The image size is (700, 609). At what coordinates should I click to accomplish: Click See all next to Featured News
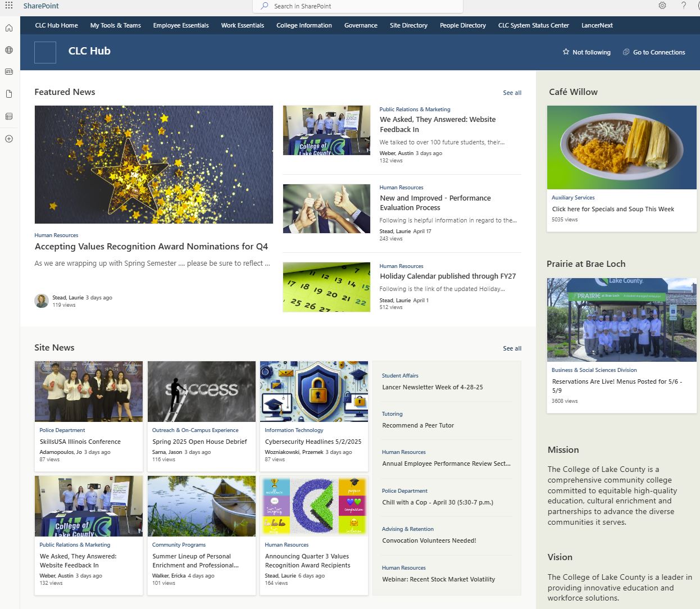tap(512, 93)
